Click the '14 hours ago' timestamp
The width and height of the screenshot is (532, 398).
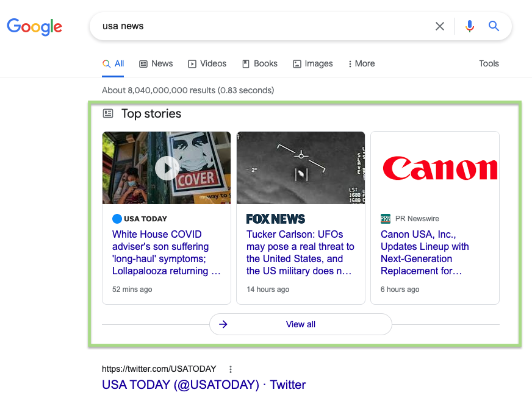pyautogui.click(x=268, y=290)
